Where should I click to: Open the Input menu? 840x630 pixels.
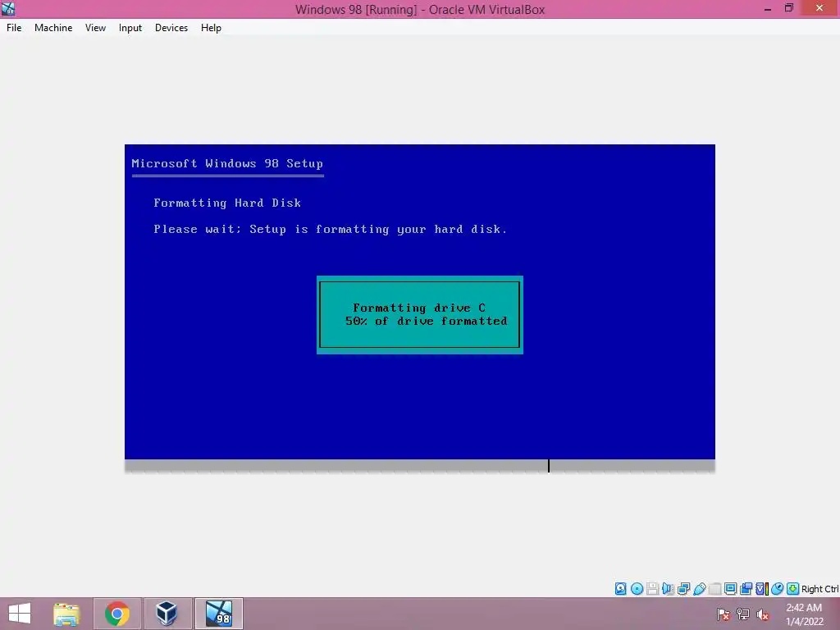(x=130, y=28)
